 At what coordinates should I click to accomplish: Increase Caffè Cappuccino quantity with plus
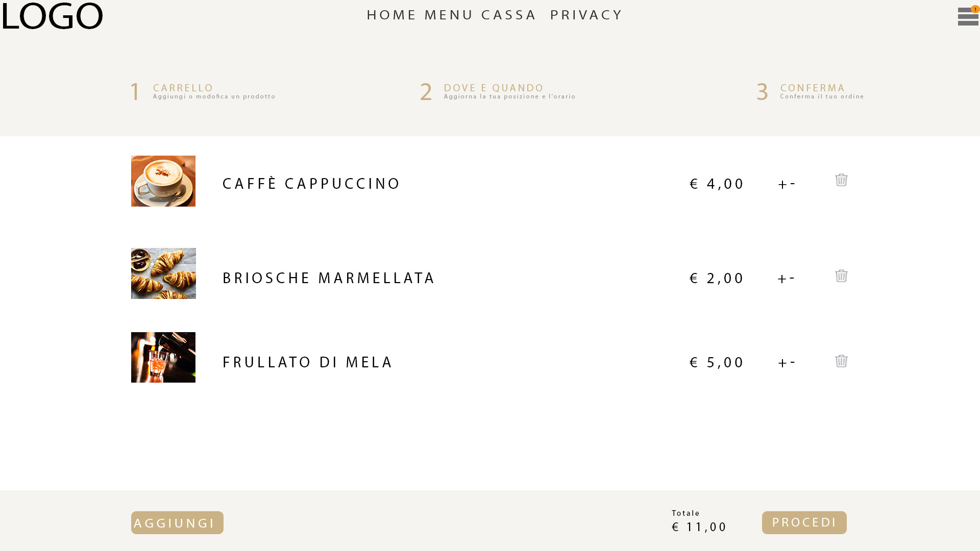pyautogui.click(x=782, y=185)
